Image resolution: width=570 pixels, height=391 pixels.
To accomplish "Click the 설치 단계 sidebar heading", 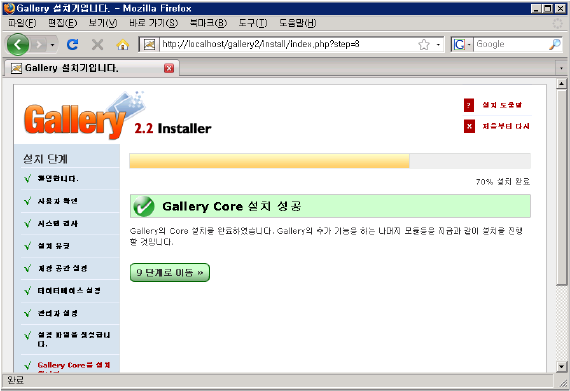I will pos(45,159).
